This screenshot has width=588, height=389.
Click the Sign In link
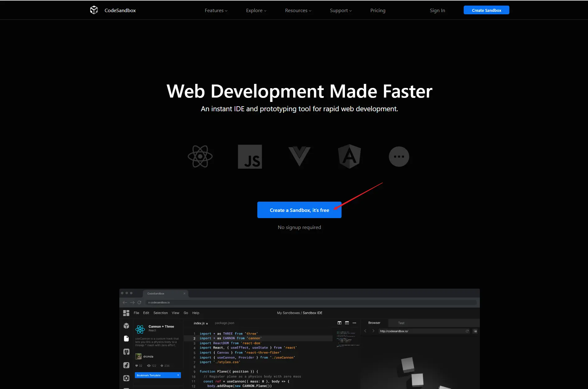pos(437,11)
